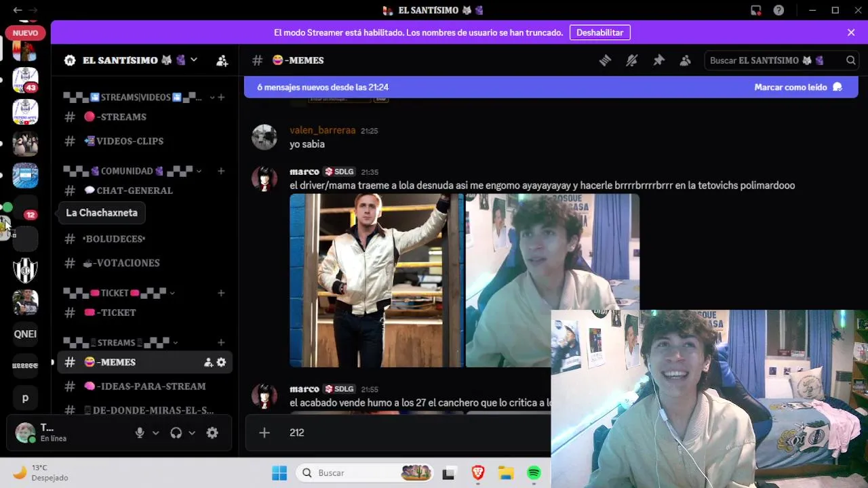Open Ryan Gosling image attachment

click(x=376, y=281)
